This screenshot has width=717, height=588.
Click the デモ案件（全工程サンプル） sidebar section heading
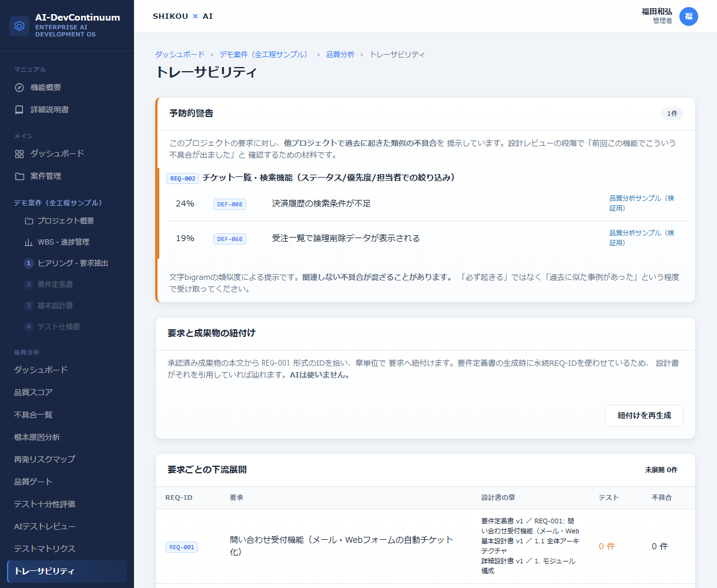[x=58, y=203]
